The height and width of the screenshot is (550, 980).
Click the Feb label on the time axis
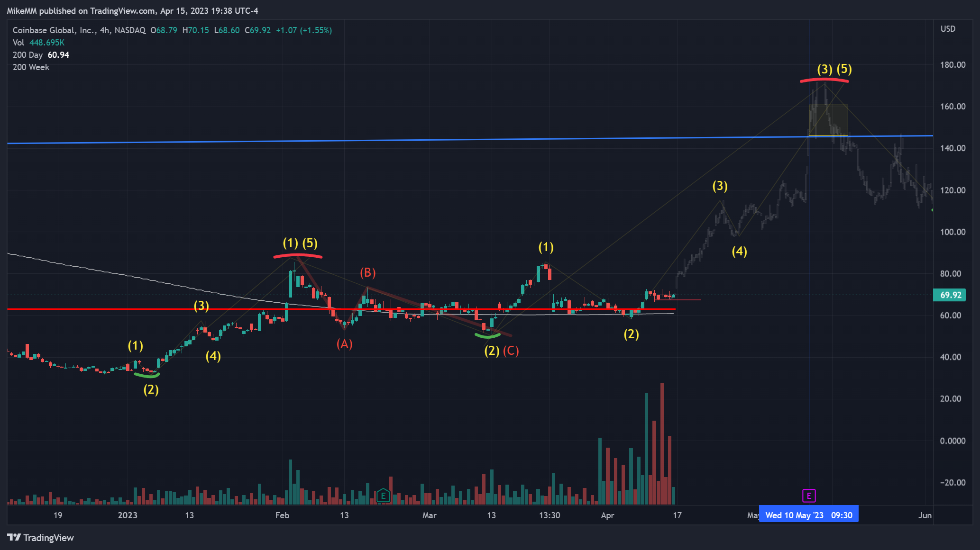click(282, 515)
